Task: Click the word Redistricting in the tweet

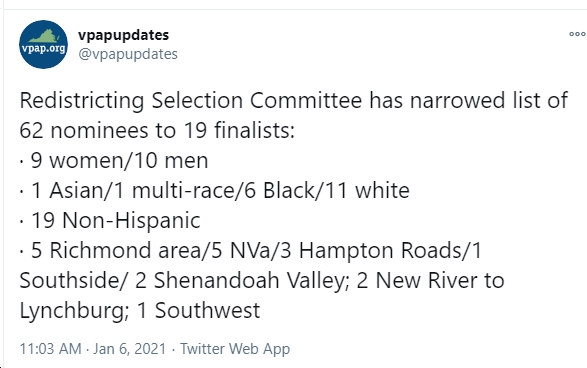Action: (x=82, y=101)
